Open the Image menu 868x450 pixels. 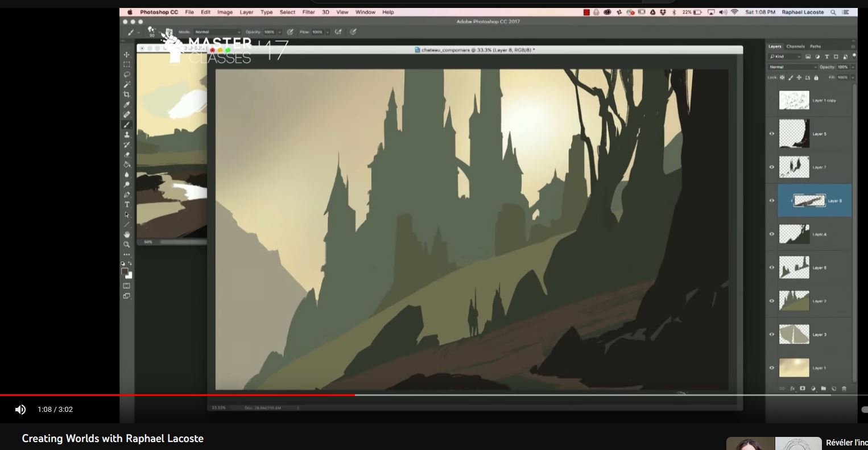point(225,12)
